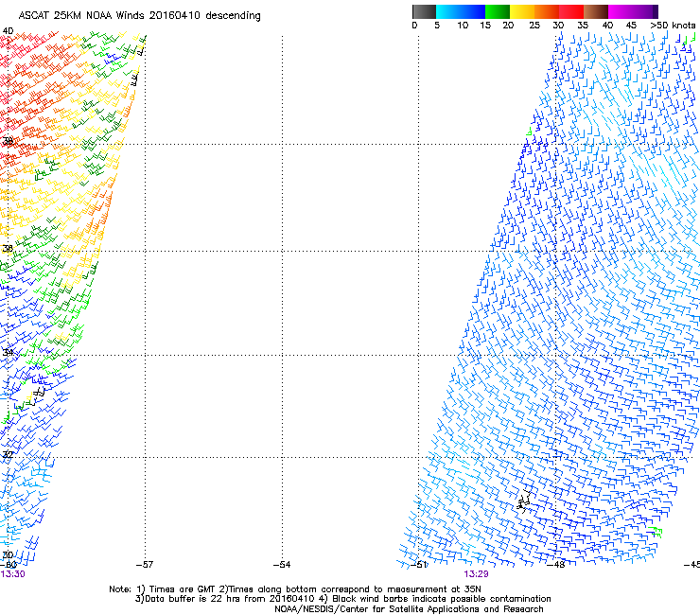Click the '20' label under the color bar

pyautogui.click(x=508, y=26)
